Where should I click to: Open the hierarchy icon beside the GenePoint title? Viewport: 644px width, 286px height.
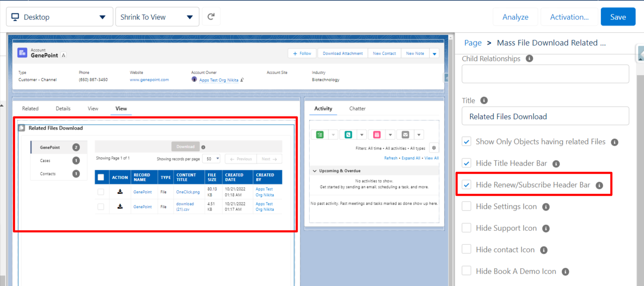click(x=64, y=55)
